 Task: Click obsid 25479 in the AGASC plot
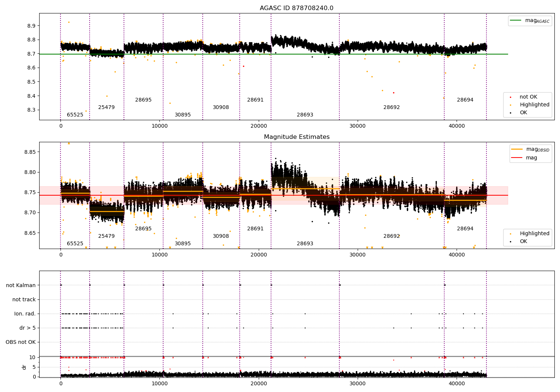(106, 108)
